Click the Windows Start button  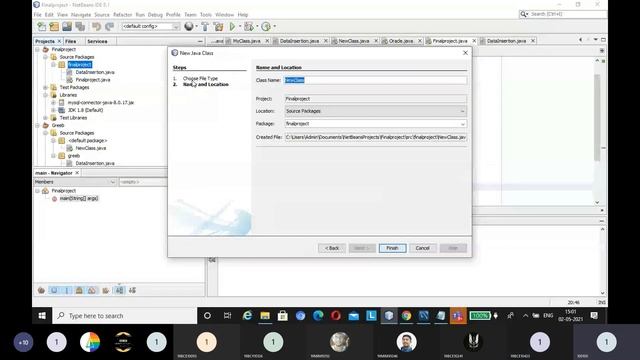point(42,316)
